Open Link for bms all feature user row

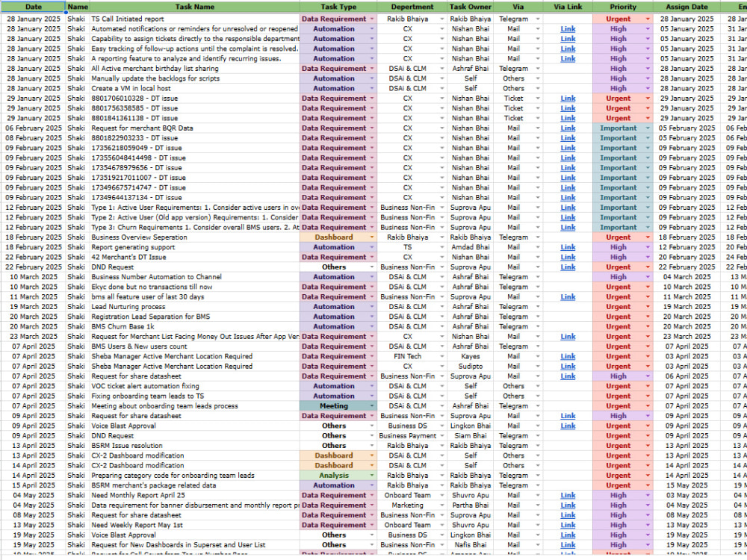(568, 296)
